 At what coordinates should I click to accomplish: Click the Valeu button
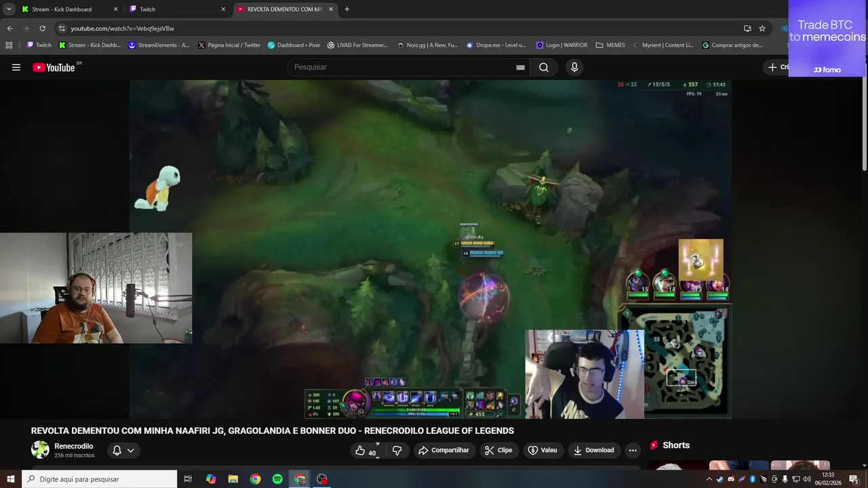click(x=542, y=450)
